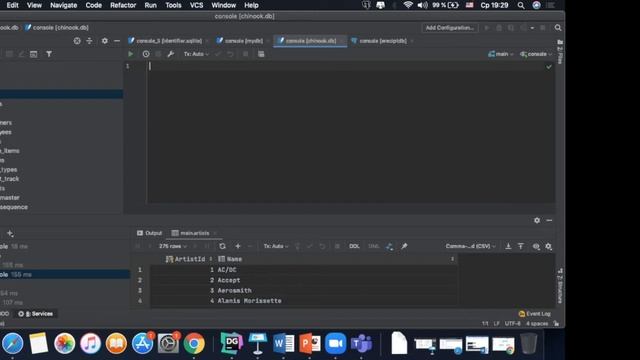
Task: Open the 275 rows page size dropdown
Action: (173, 246)
